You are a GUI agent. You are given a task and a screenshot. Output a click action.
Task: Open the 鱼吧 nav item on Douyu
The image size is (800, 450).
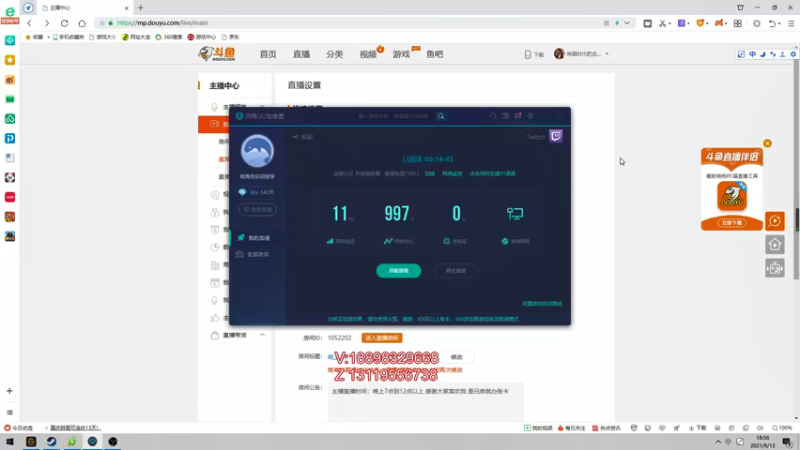tap(435, 54)
